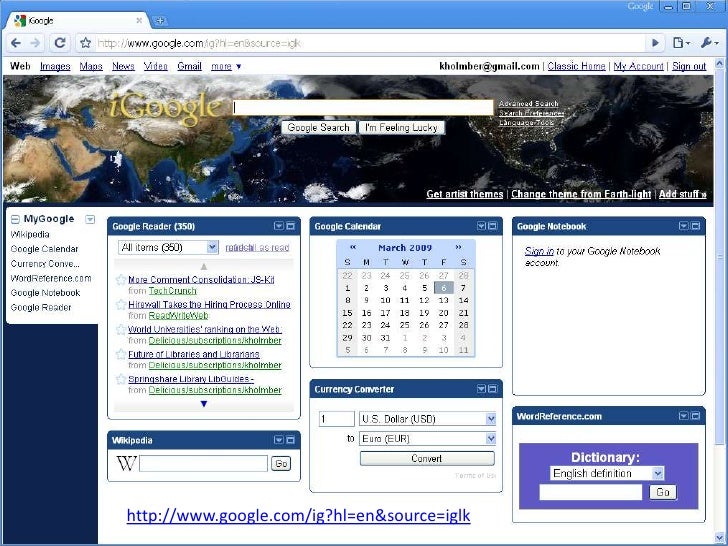The image size is (728, 546).
Task: Open the Maps menu link
Action: tap(91, 66)
